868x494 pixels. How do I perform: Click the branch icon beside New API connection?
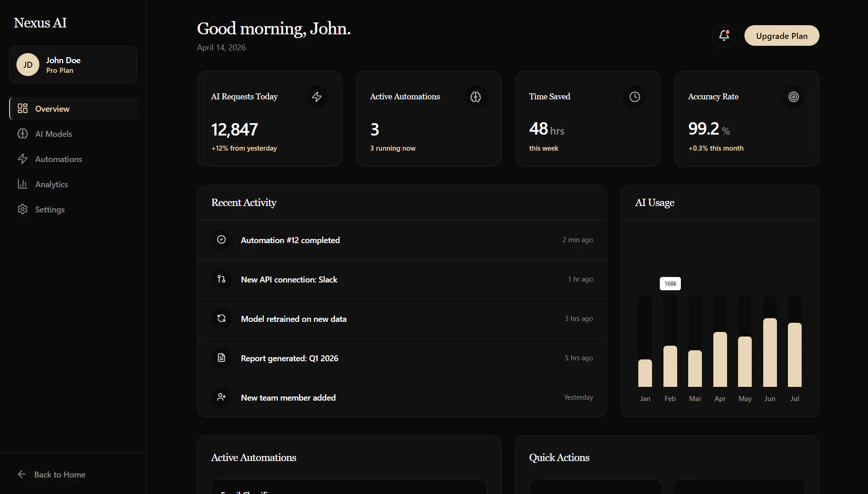tap(221, 279)
